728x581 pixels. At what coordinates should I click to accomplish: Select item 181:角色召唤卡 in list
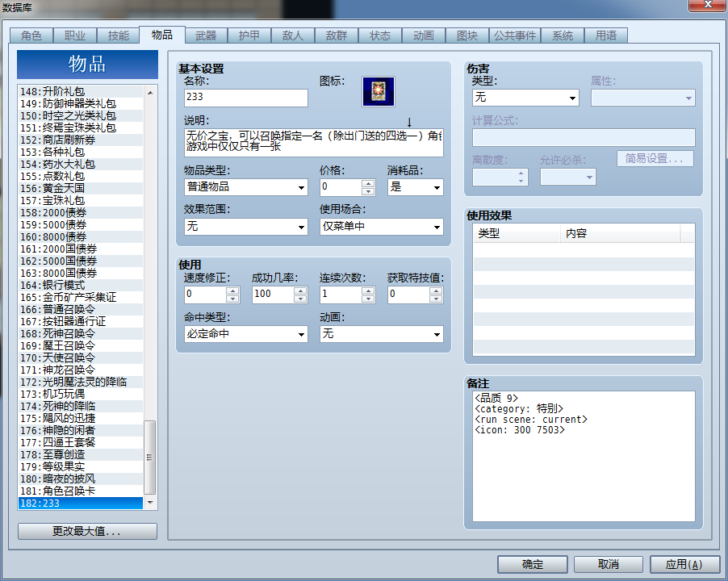pos(81,491)
